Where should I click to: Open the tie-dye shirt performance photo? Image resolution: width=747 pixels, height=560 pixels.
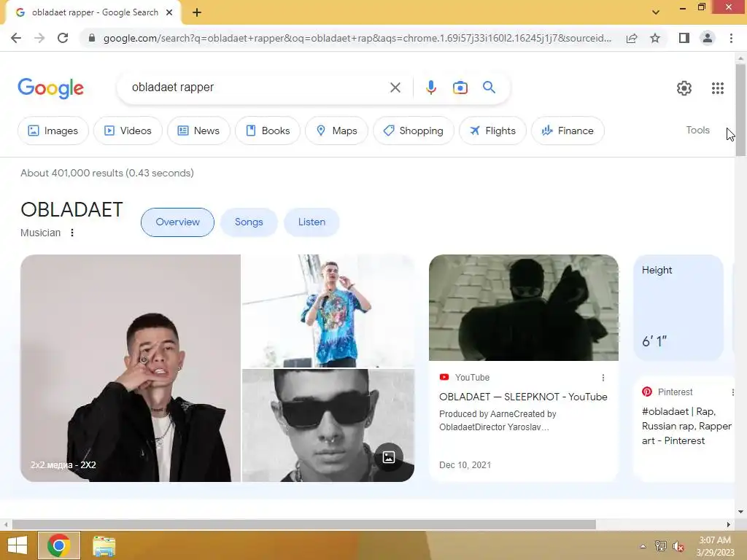[x=328, y=311]
